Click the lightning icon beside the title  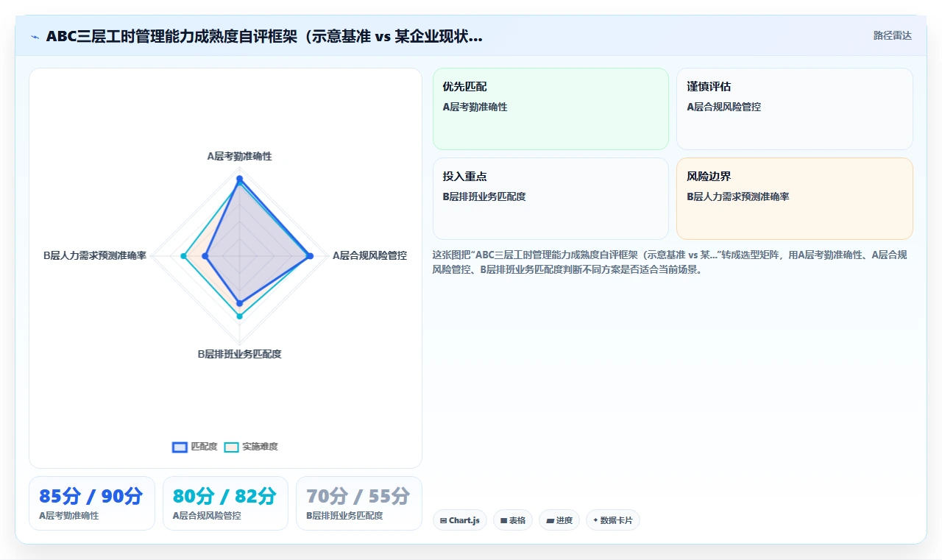pyautogui.click(x=35, y=37)
